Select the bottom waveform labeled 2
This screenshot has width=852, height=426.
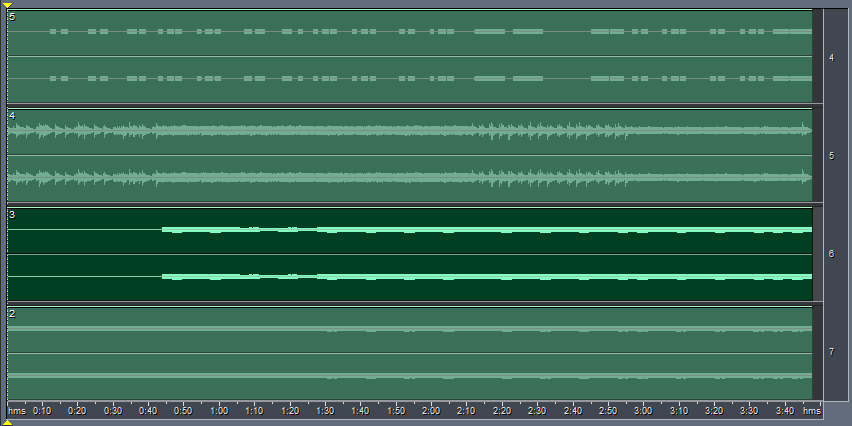tap(410, 353)
